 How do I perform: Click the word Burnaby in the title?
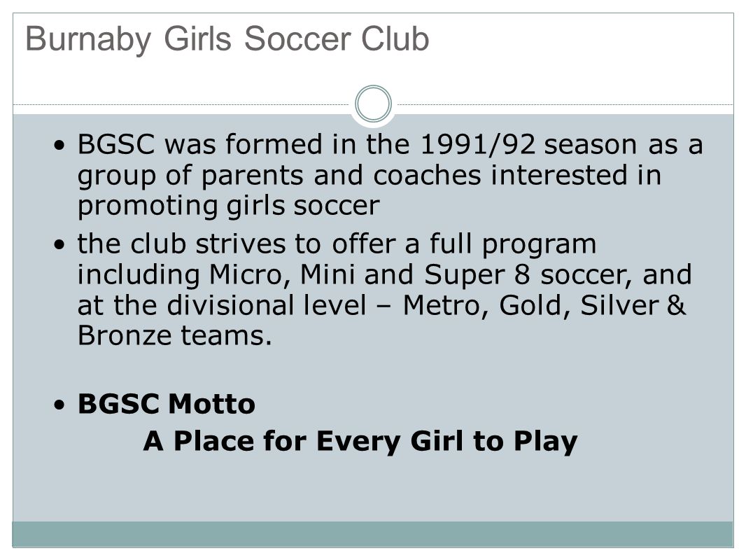pyautogui.click(x=88, y=41)
